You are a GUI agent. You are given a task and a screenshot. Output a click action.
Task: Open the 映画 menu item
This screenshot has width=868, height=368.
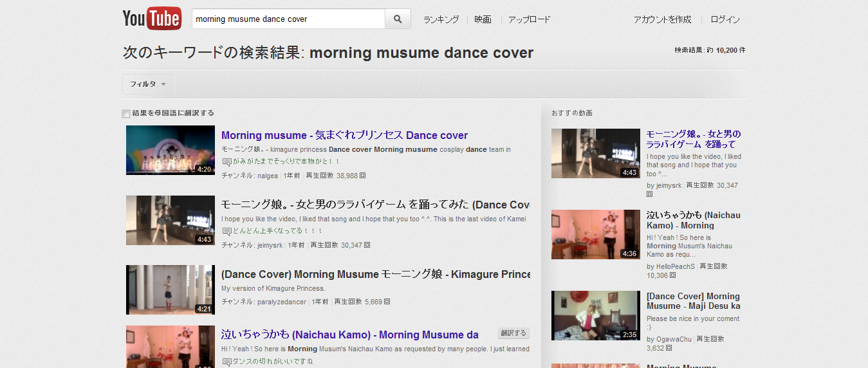pos(483,19)
